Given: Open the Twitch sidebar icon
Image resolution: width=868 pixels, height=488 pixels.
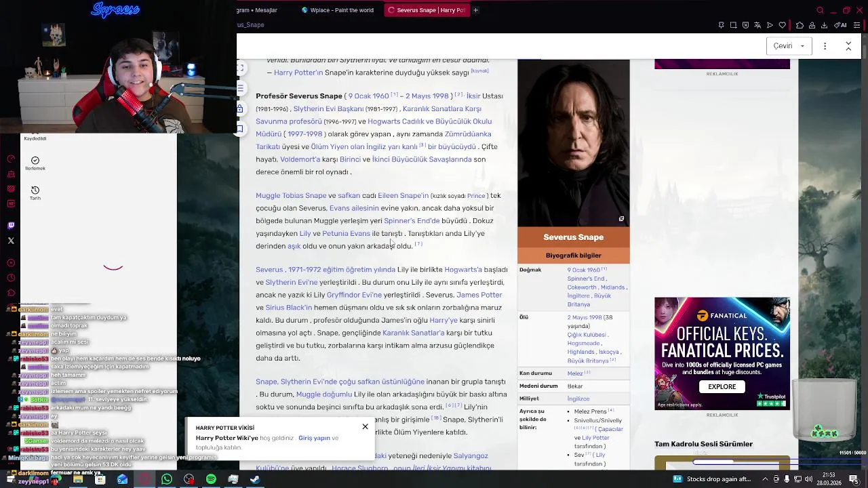Looking at the screenshot, I should [11, 226].
